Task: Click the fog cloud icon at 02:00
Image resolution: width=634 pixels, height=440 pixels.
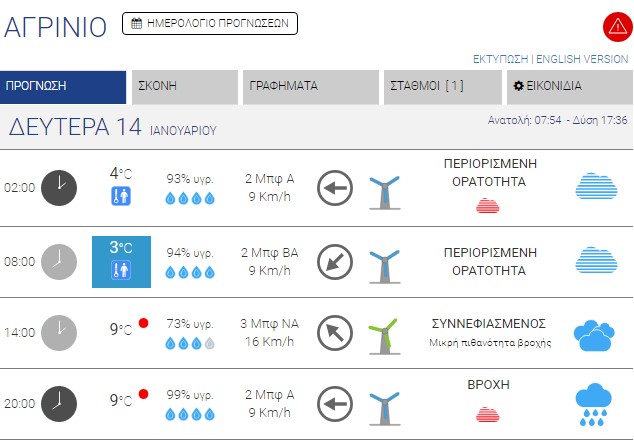Action: pos(595,187)
